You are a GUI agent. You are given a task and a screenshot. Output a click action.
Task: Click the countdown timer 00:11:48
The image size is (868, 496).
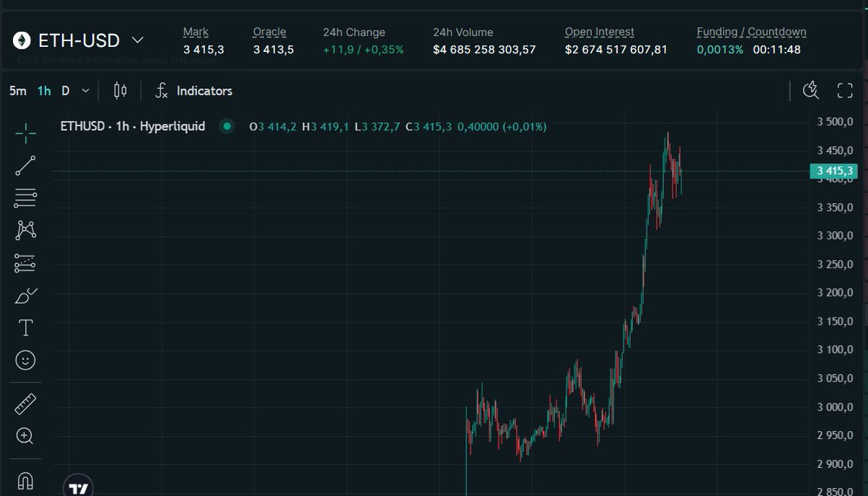[777, 50]
